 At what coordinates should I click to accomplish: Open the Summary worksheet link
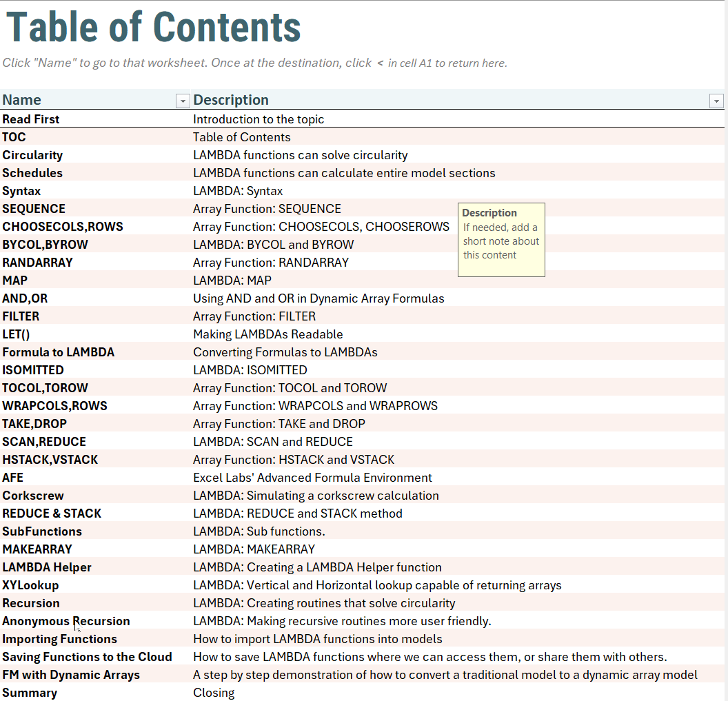tap(30, 693)
